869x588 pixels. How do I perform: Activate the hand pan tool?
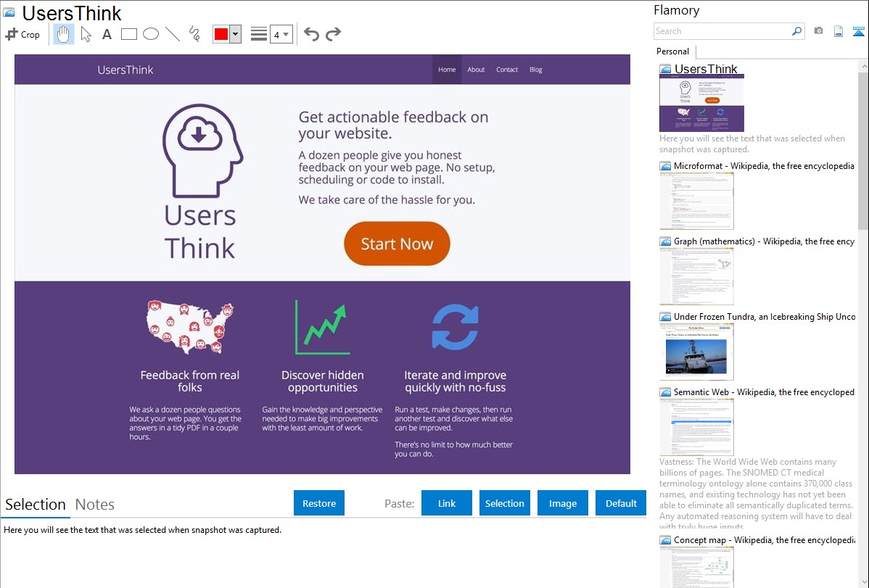coord(64,34)
